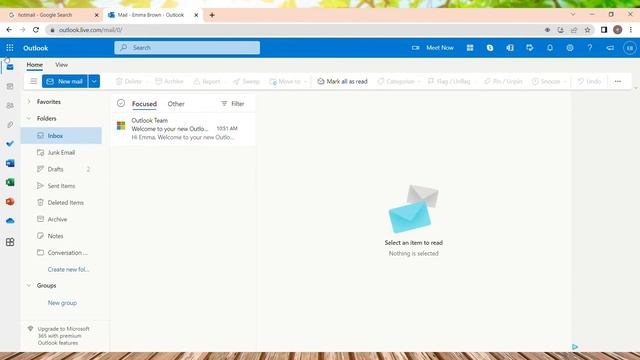Screen dimensions: 640x360
Task: Open Calendar icon in left rail
Action: click(x=10, y=86)
